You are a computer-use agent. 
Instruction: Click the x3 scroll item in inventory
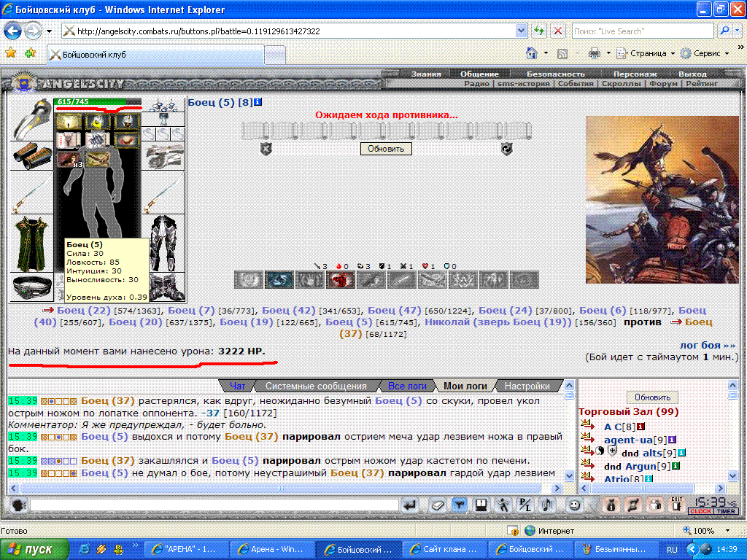pos(69,159)
